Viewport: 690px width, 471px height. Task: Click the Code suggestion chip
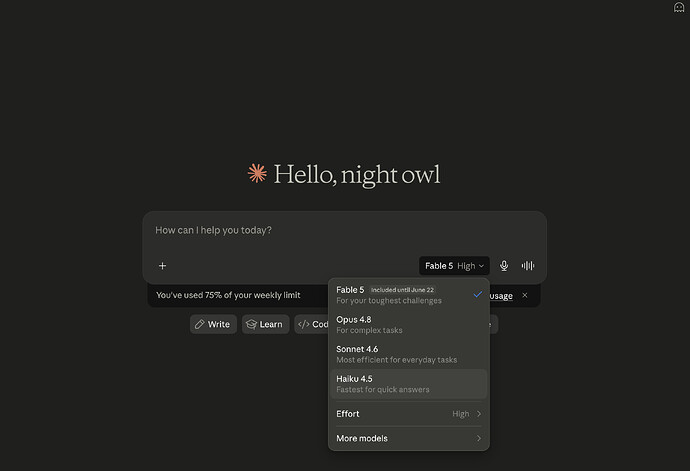pos(312,324)
